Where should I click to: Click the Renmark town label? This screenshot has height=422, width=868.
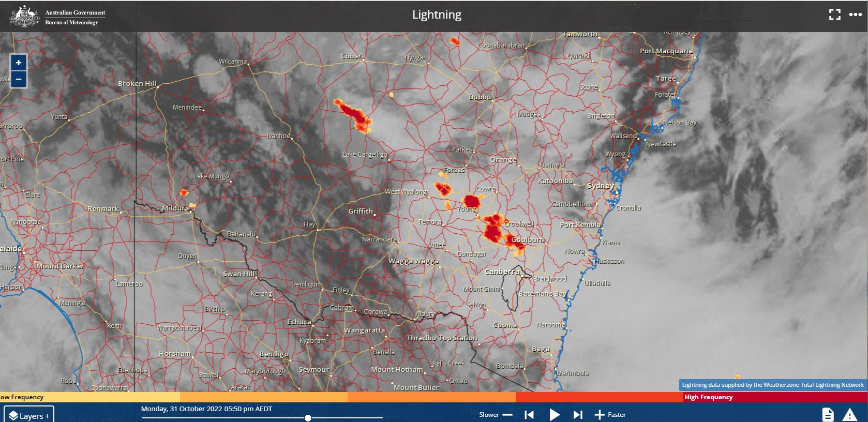[103, 209]
